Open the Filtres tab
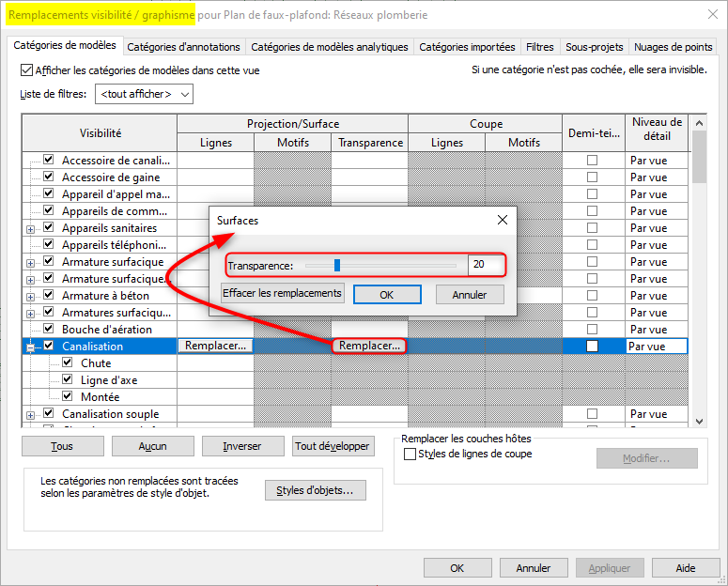Viewport: 728px width, 586px height. 539,47
